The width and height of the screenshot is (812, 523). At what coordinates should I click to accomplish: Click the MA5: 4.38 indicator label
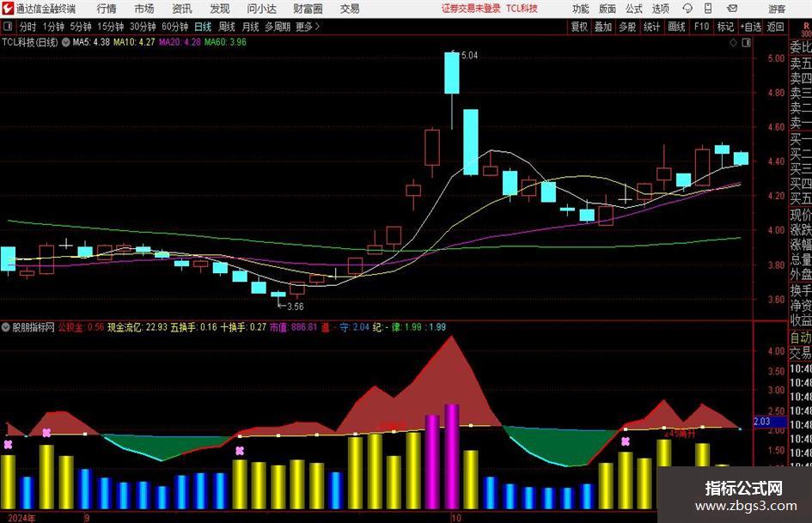[x=91, y=42]
